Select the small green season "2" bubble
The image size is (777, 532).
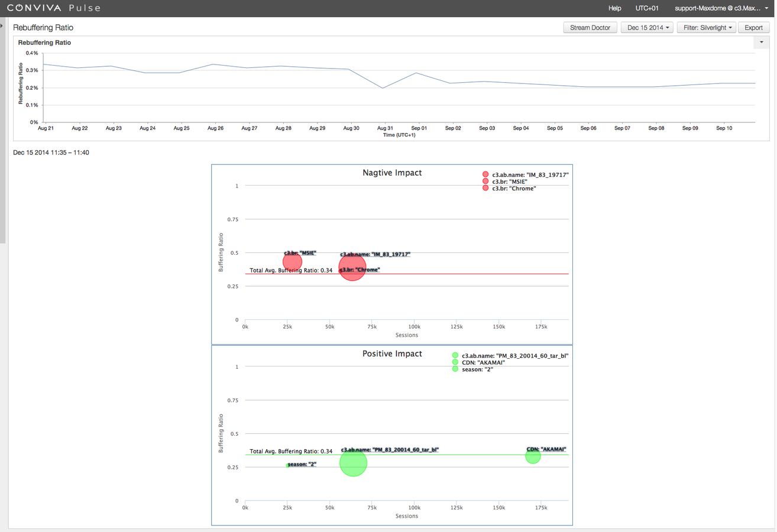pyautogui.click(x=288, y=465)
